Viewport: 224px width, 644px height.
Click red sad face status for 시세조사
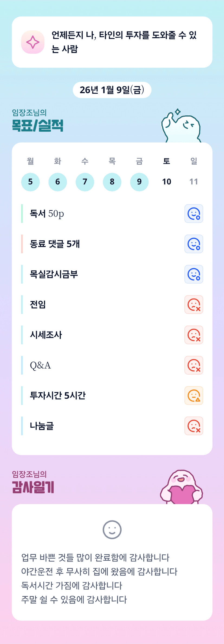point(194,335)
